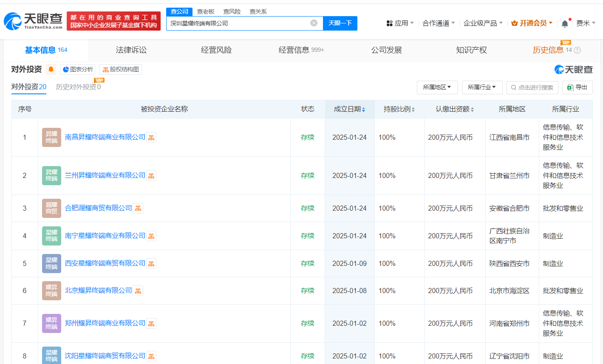The image size is (603, 364).
Task: Switch to the 法律诉讼 tab
Action: tap(131, 50)
